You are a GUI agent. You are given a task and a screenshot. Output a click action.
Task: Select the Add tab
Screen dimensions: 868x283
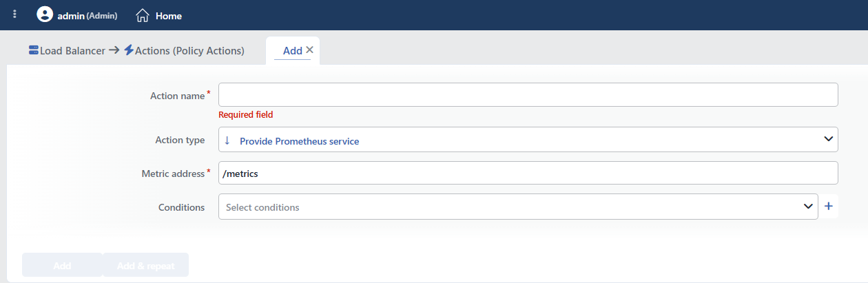pos(292,50)
